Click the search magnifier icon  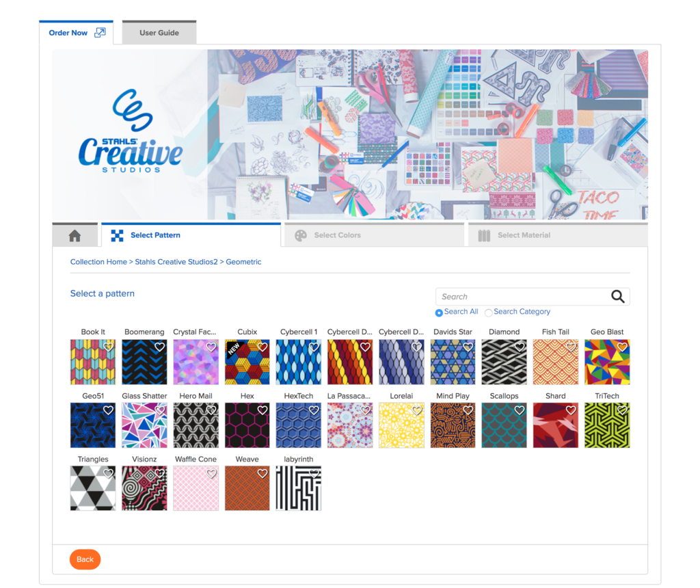[617, 297]
